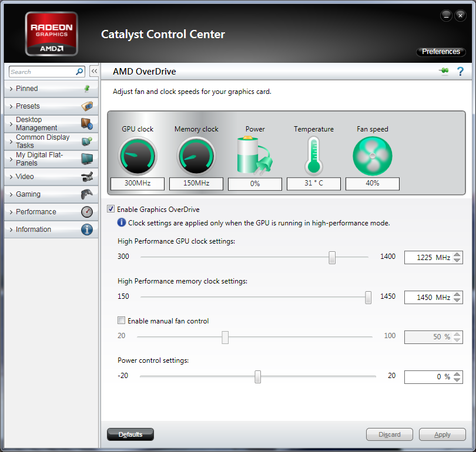Click the 31 ° C temperature readout

click(x=314, y=183)
